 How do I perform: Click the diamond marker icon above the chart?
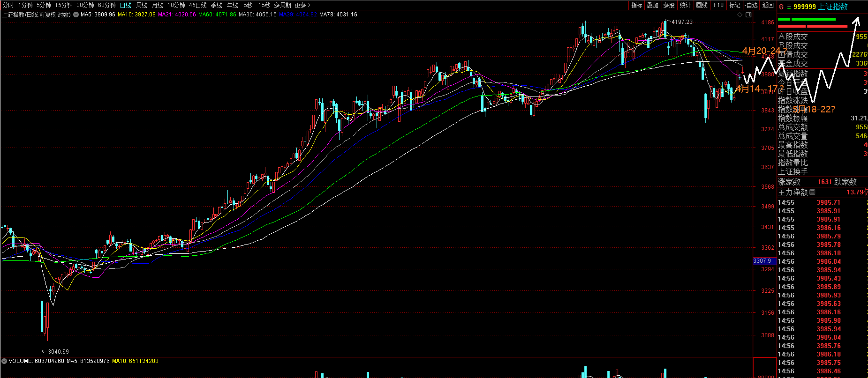click(740, 15)
